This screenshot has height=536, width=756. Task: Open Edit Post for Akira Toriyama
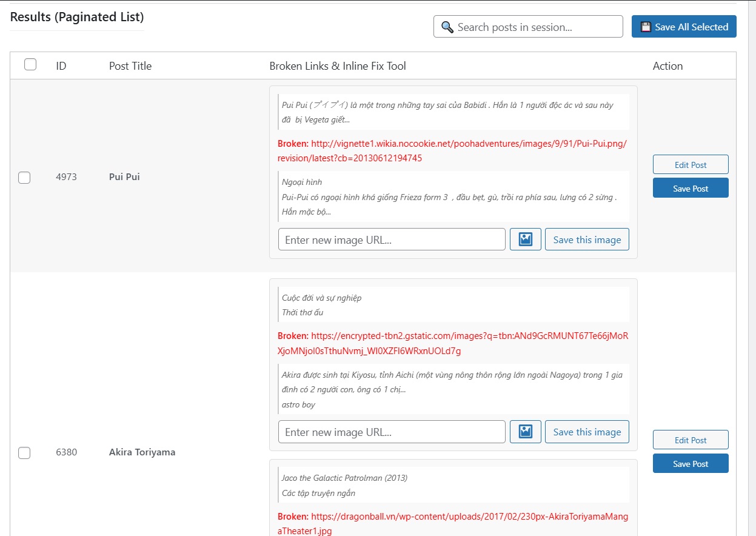[x=691, y=440]
